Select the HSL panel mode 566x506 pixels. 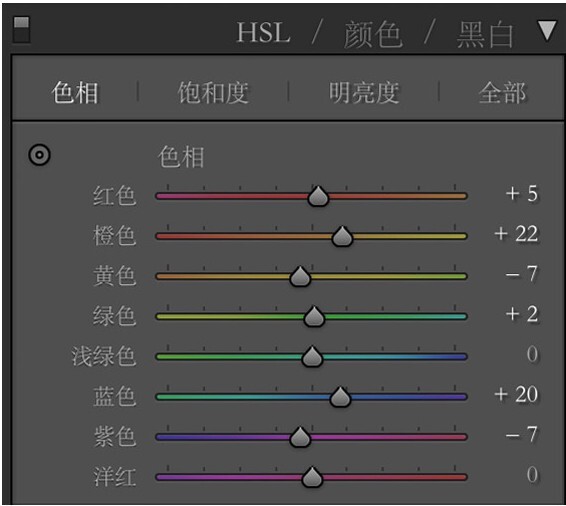[x=264, y=33]
